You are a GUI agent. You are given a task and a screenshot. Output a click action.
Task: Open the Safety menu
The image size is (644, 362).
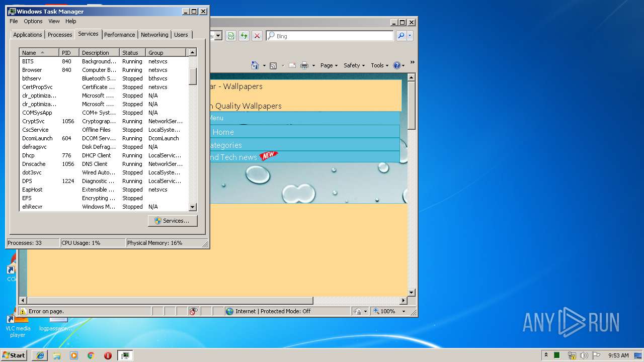tap(354, 65)
